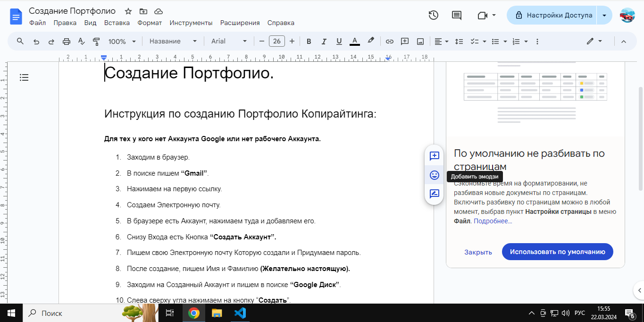Open checklist options dropdown

pyautogui.click(x=478, y=41)
